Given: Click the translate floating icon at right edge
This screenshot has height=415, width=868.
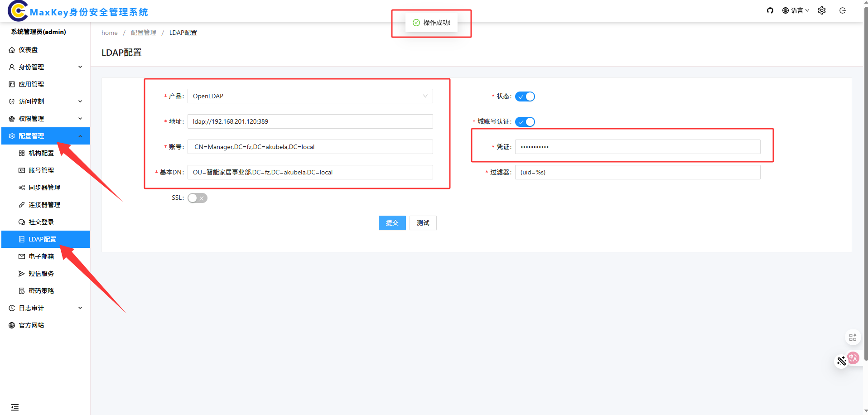Looking at the screenshot, I should [x=853, y=358].
